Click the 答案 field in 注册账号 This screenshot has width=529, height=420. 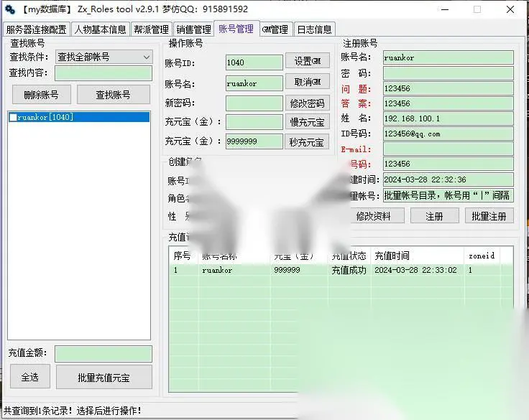pos(448,103)
